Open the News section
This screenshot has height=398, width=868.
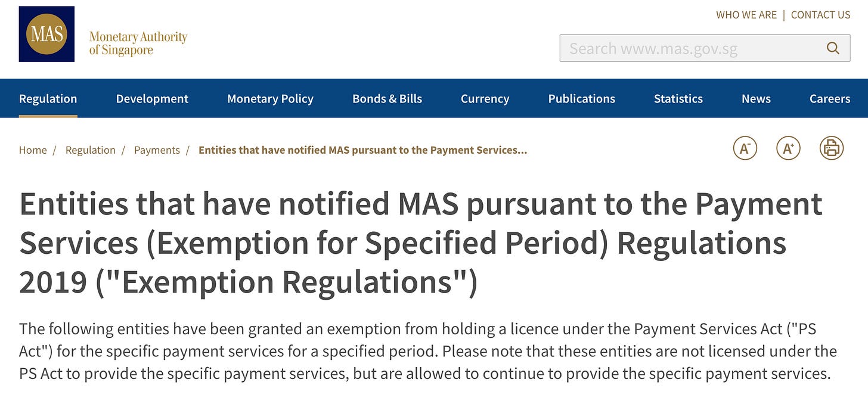(x=756, y=99)
